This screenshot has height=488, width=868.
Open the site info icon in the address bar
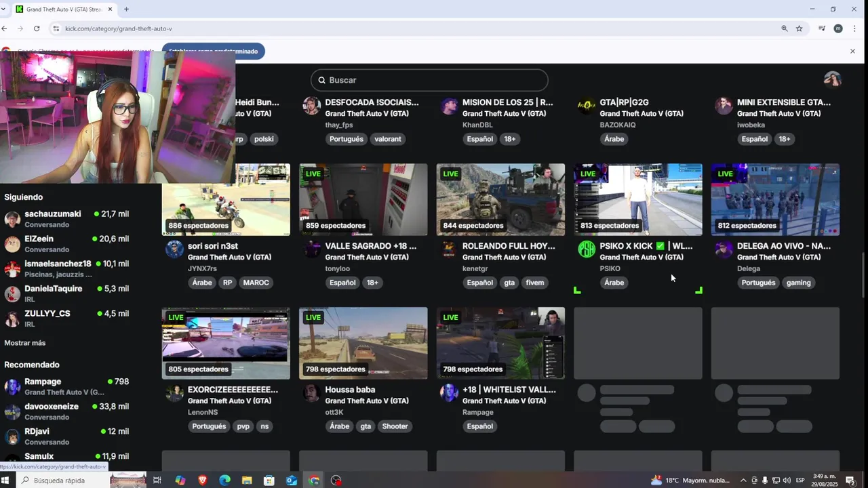[x=56, y=28]
